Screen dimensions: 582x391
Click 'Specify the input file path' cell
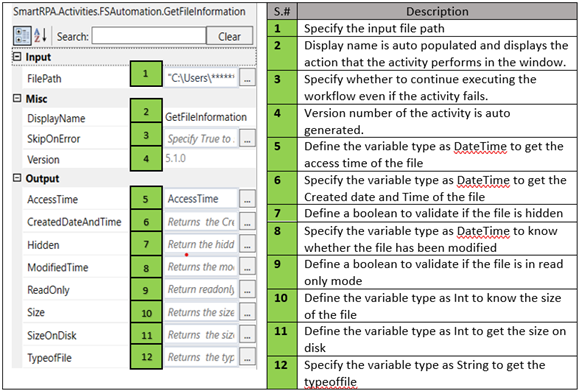[x=437, y=28]
